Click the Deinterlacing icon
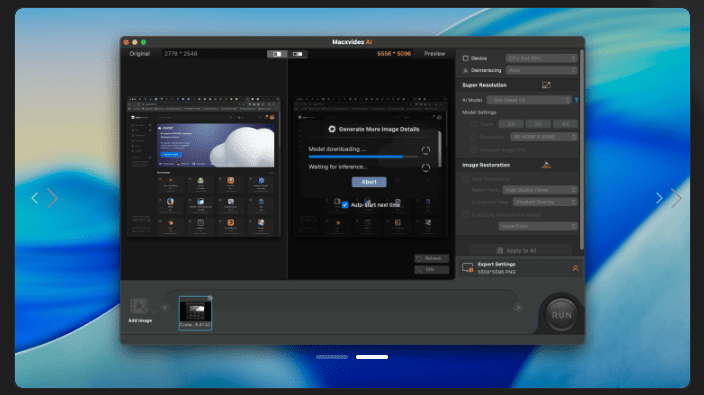The height and width of the screenshot is (395, 704). (x=466, y=70)
